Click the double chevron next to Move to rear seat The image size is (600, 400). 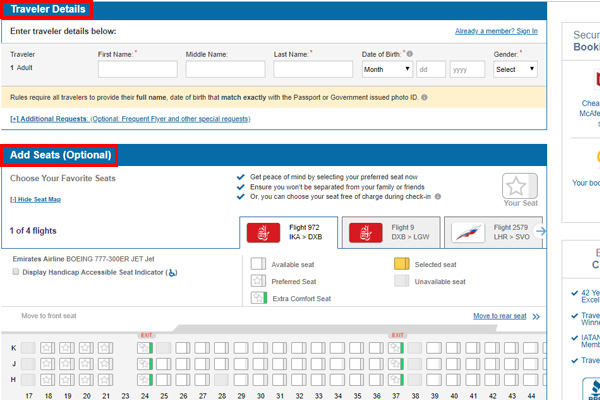[x=536, y=317]
